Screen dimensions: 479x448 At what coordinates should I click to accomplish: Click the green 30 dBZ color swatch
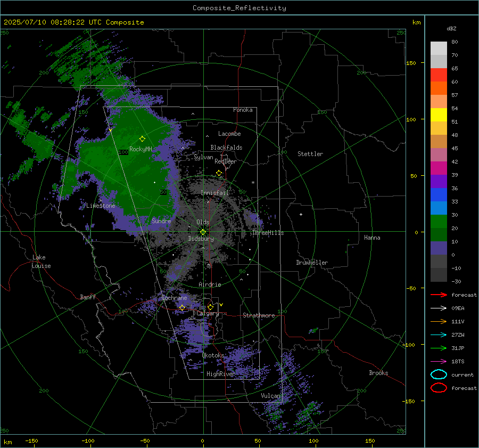(x=439, y=221)
